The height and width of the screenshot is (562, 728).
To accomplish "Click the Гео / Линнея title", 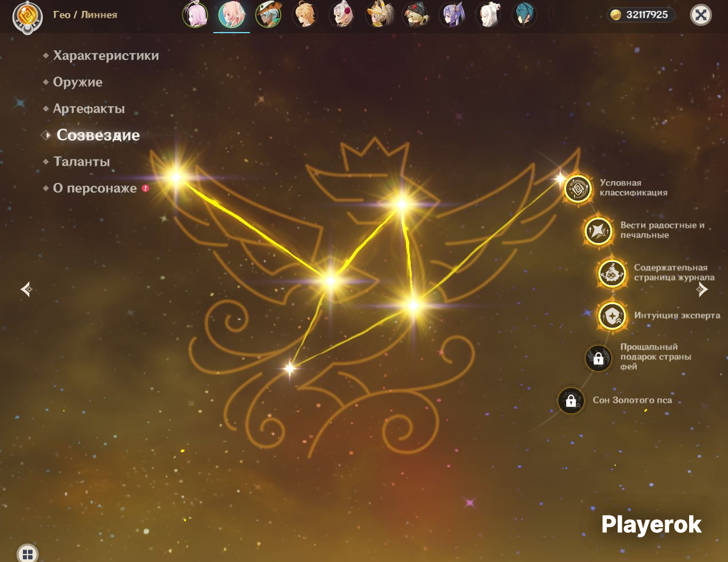I will tap(85, 15).
